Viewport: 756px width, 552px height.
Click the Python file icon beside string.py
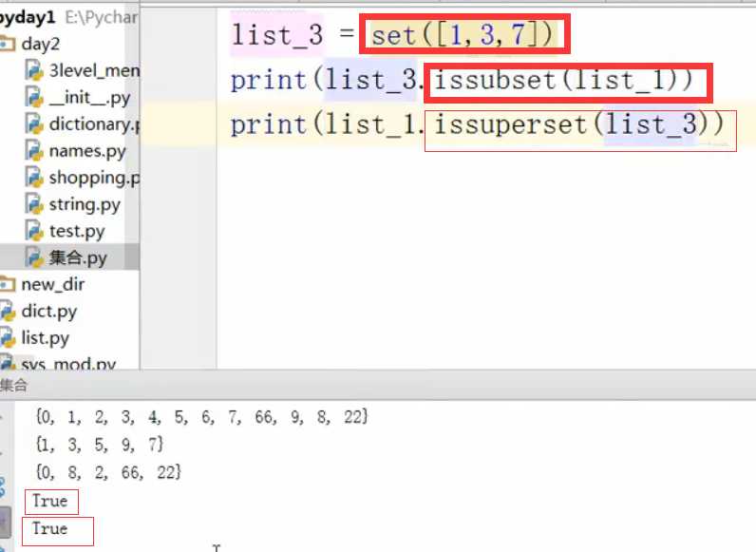click(x=34, y=204)
